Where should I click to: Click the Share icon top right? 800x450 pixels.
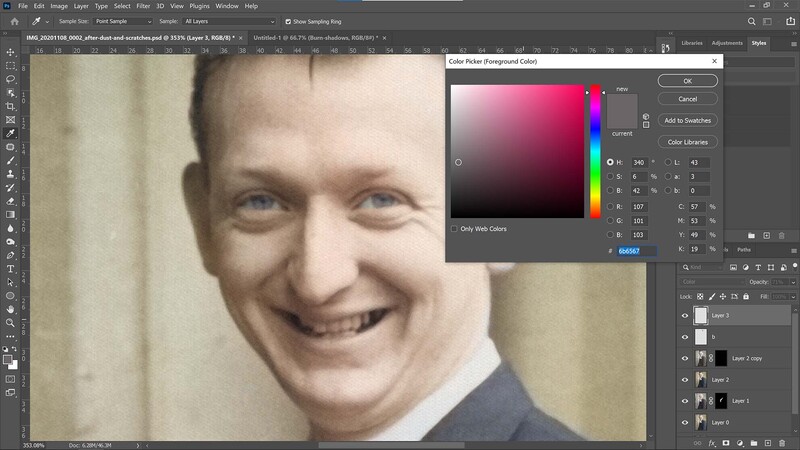click(790, 21)
